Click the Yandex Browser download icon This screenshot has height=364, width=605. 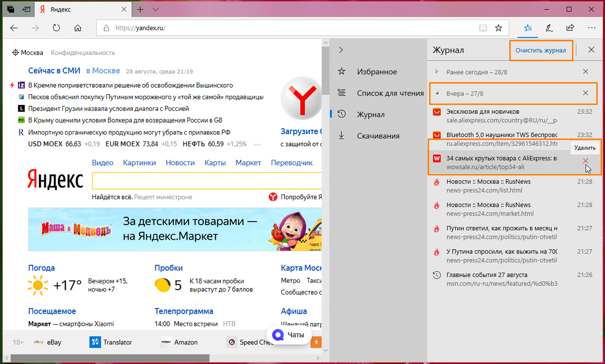(x=301, y=98)
